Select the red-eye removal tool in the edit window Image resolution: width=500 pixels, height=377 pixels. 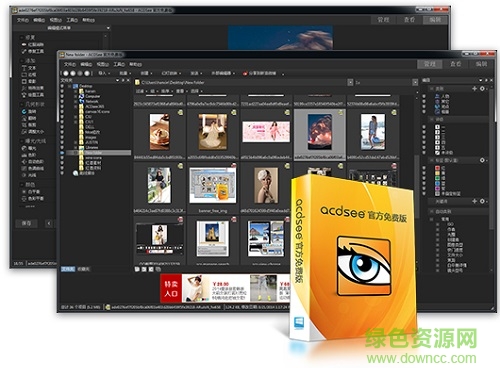point(33,44)
